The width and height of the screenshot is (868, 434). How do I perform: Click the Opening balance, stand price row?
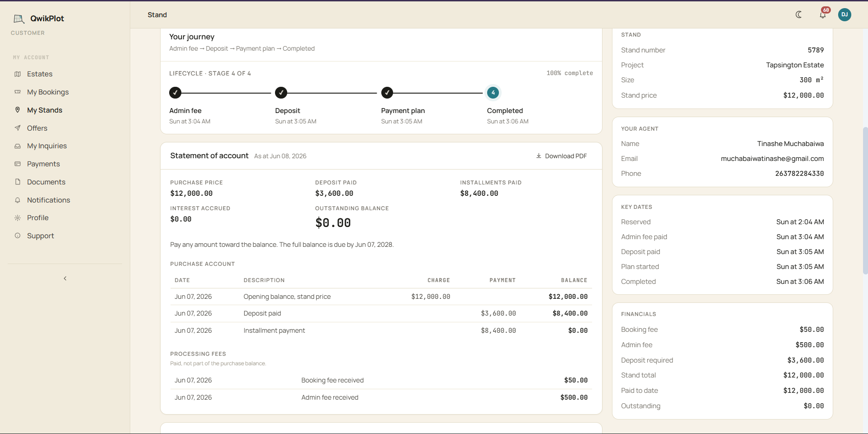click(x=381, y=297)
